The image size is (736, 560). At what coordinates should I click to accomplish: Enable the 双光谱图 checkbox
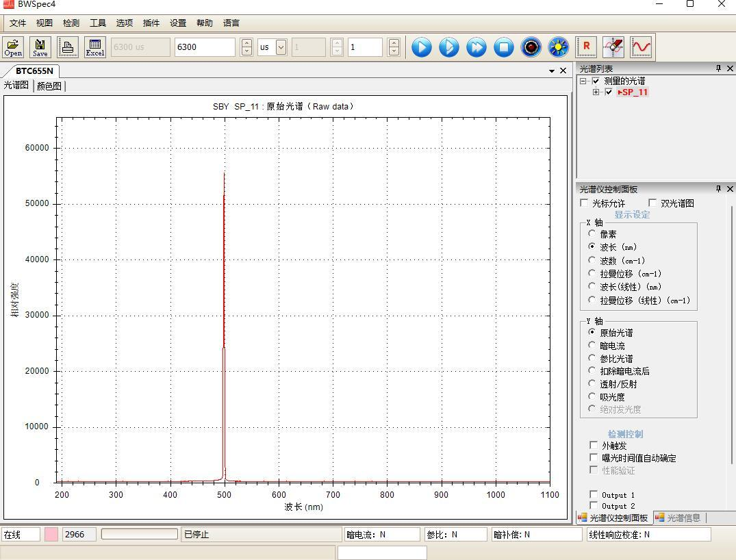pos(652,203)
